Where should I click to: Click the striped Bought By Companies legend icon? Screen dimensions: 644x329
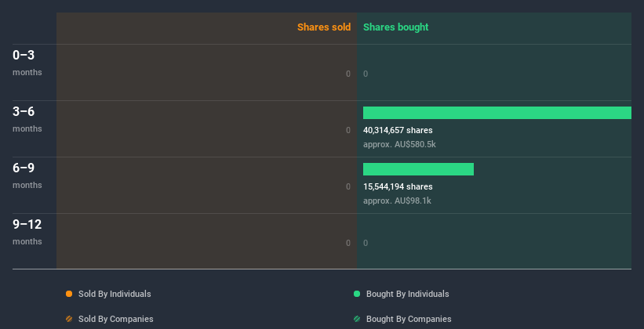coord(357,319)
